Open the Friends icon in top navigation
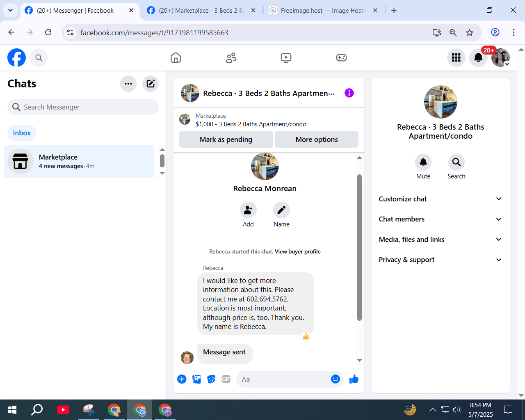 click(x=231, y=58)
